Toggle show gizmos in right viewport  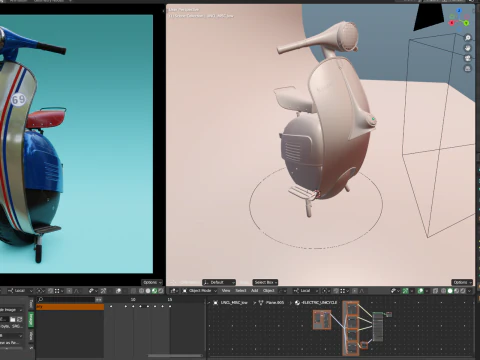[405, 291]
